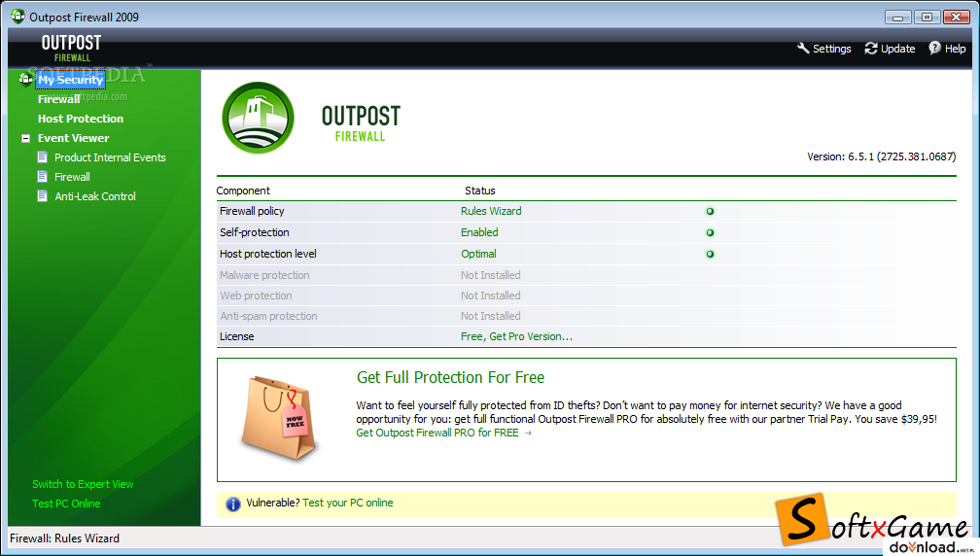Minimize the Outpost Firewall window

click(x=897, y=17)
